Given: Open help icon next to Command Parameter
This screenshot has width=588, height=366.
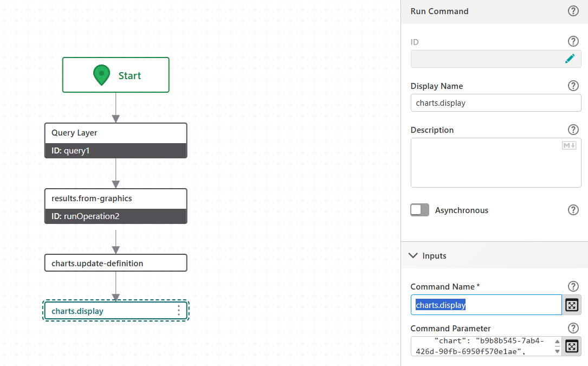Looking at the screenshot, I should pyautogui.click(x=573, y=328).
